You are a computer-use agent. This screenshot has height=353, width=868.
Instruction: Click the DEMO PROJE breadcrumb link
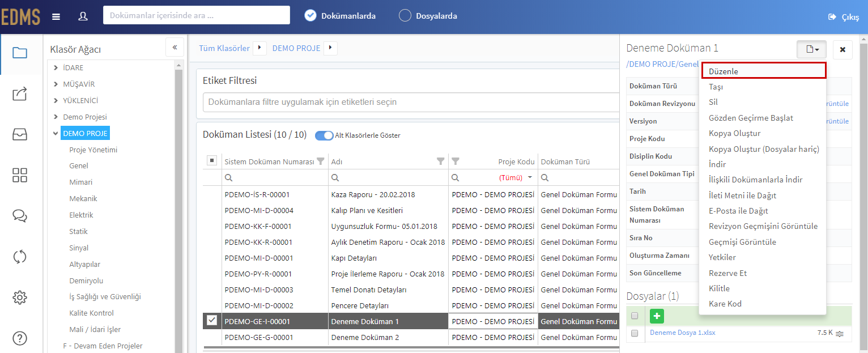[x=296, y=48]
